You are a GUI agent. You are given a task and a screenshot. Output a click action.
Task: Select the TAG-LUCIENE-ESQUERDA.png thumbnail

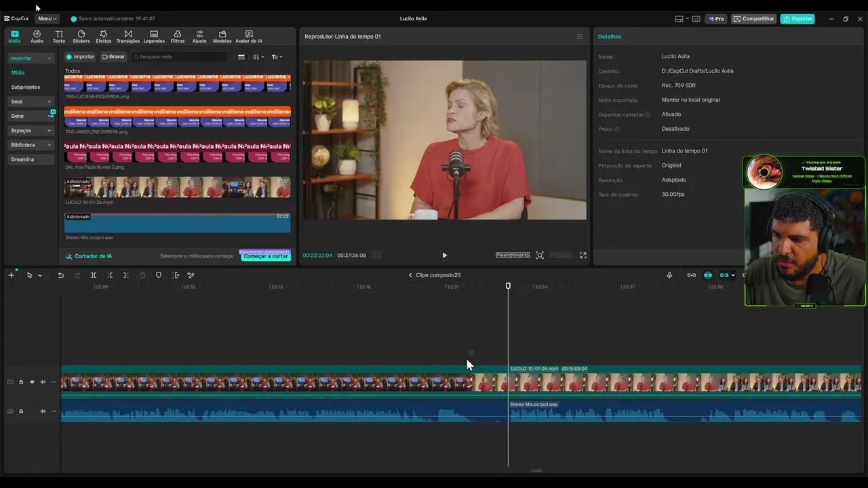tap(177, 83)
